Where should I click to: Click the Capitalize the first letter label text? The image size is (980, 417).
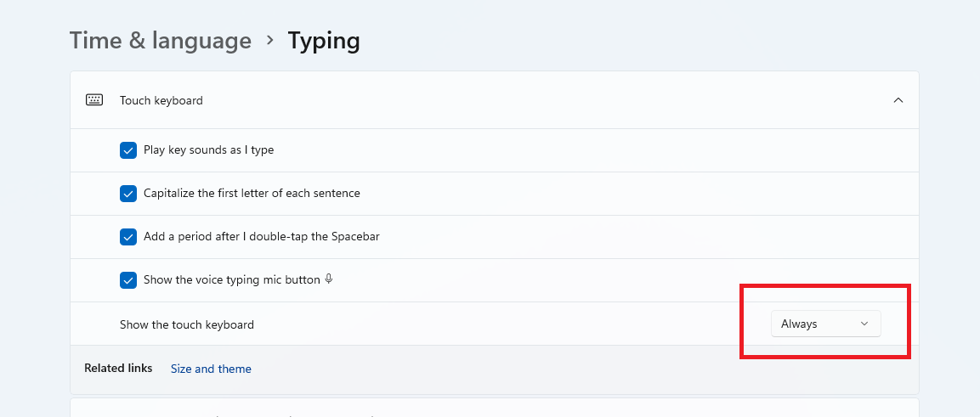252,194
